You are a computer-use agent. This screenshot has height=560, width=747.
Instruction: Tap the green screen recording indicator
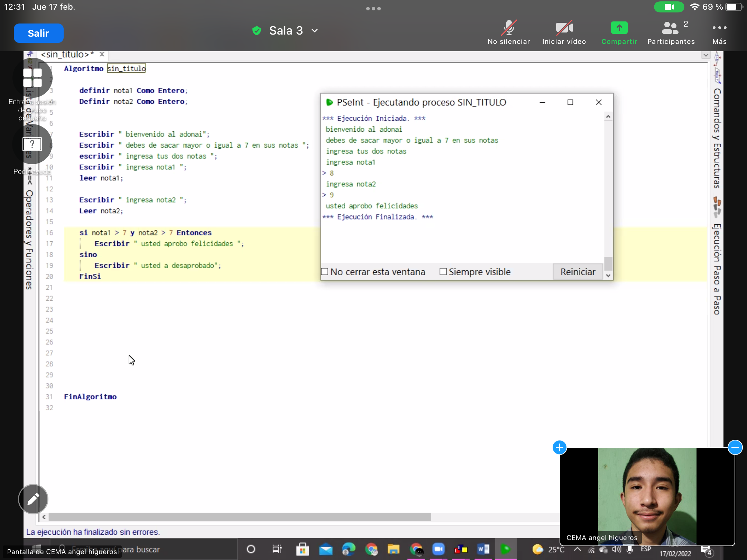(x=669, y=7)
